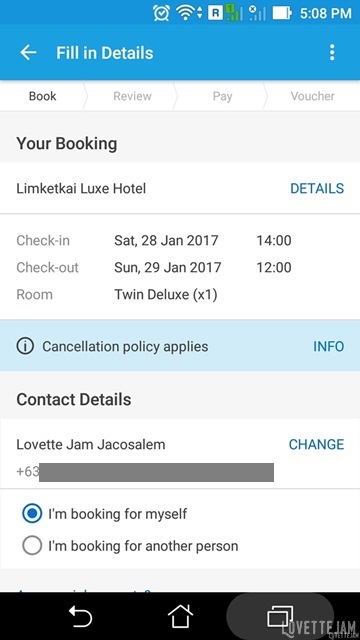Tap the back arrow in header

(28, 53)
